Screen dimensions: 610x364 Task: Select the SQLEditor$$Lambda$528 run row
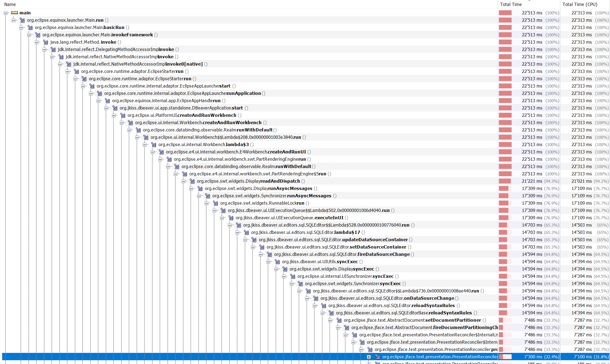coord(306,225)
